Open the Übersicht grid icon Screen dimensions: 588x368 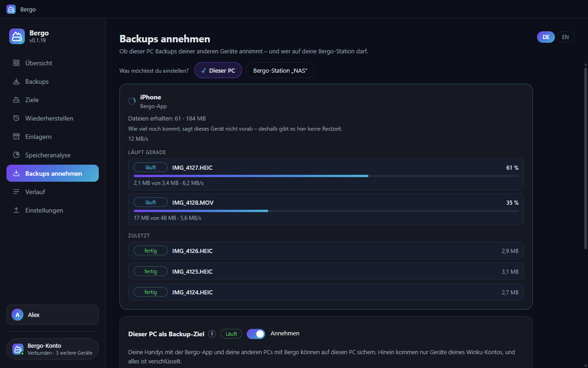[x=17, y=63]
